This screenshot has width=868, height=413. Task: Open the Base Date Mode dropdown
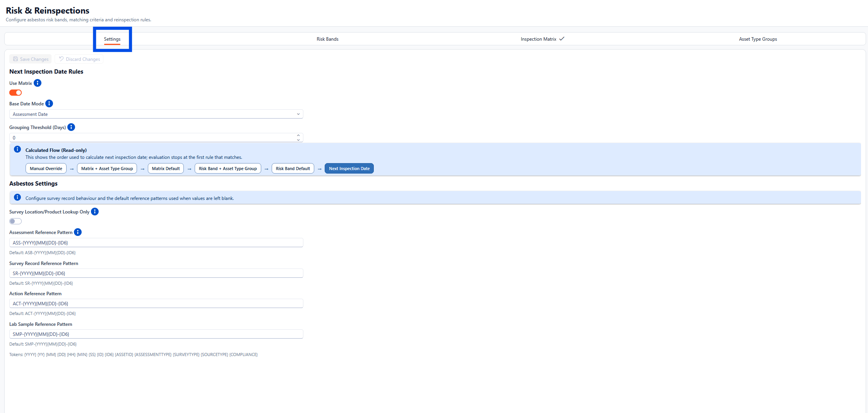click(x=156, y=114)
